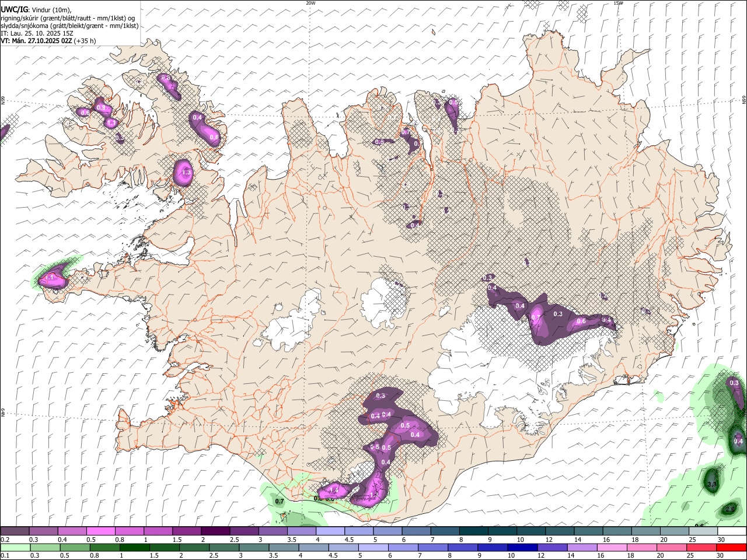The image size is (747, 560).
Task: Pick top legend swatch between 4 and 4.5
Action: [x=330, y=531]
